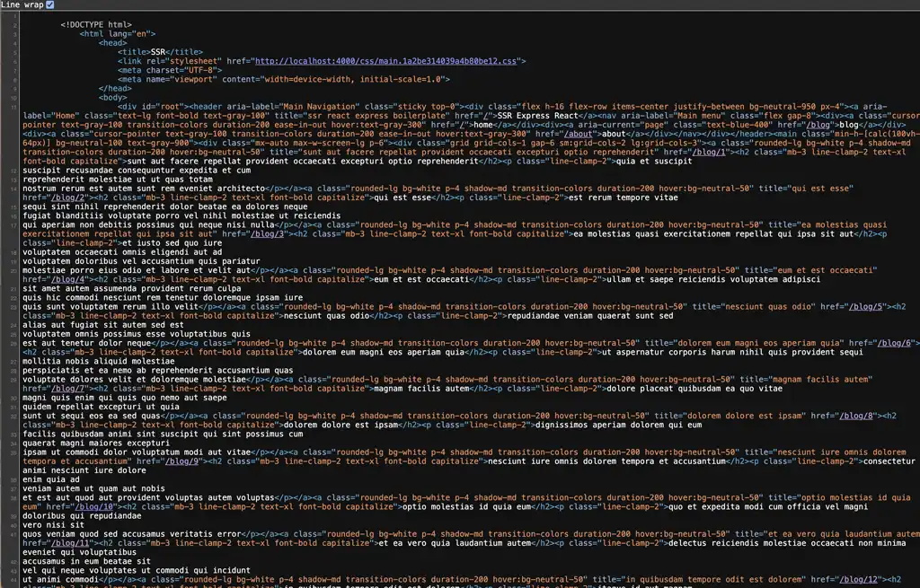Click line "perspiciatis et ea nemo ab reprehenderit"
The height and width of the screenshot is (588, 920).
pos(158,371)
